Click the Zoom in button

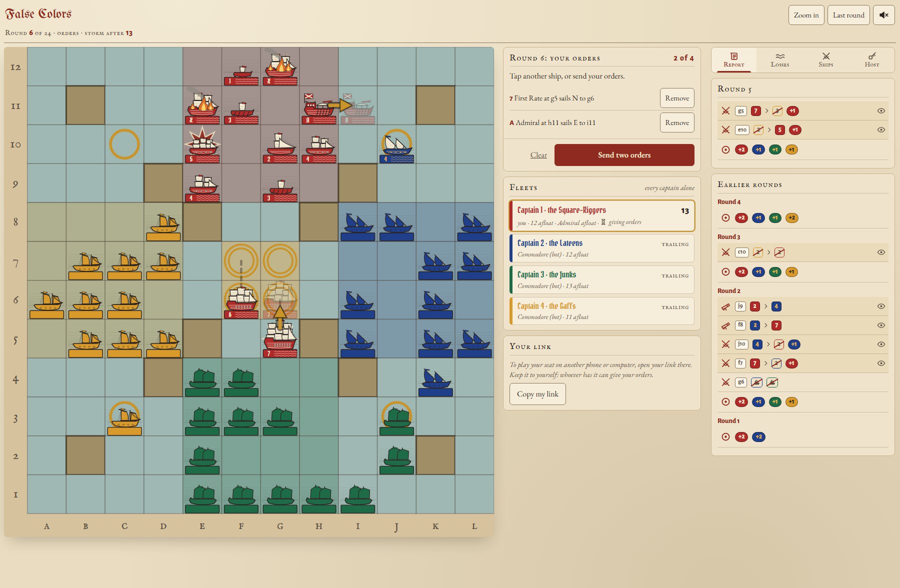pyautogui.click(x=806, y=15)
